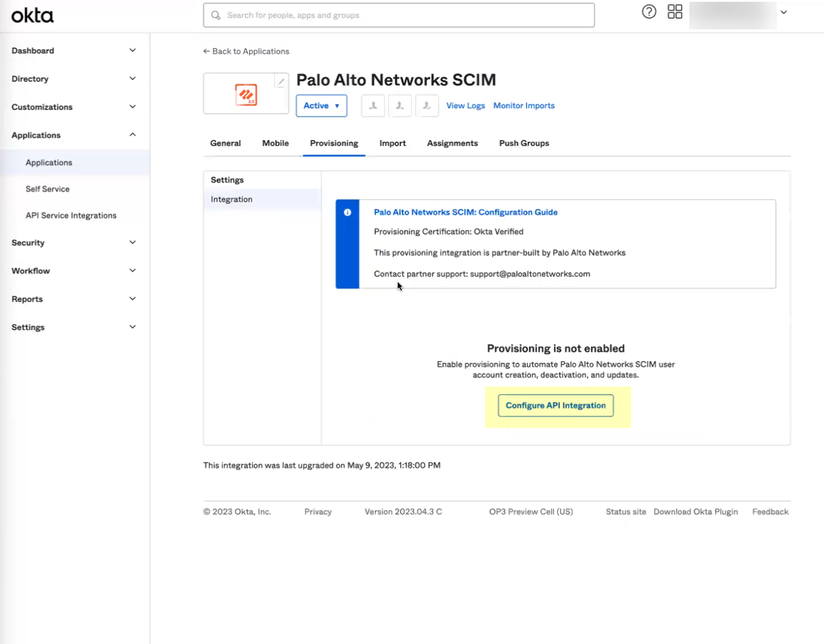Open Monitor Imports
The width and height of the screenshot is (824, 644).
point(523,105)
